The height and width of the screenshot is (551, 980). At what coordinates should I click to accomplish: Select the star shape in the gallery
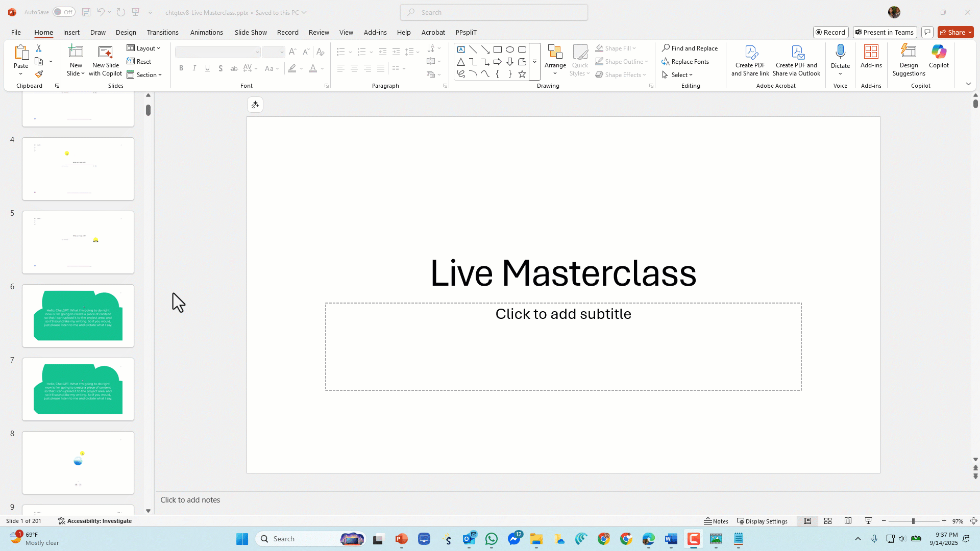(522, 74)
